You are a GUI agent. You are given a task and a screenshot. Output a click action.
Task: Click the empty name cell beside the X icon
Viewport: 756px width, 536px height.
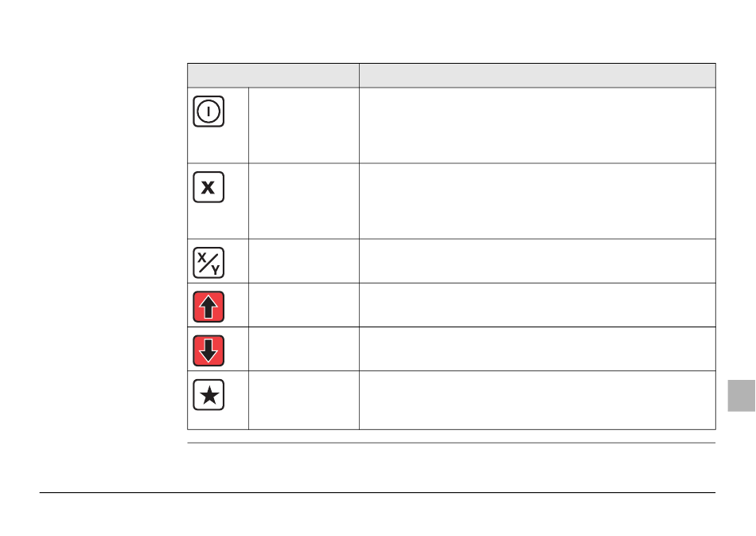pyautogui.click(x=304, y=201)
